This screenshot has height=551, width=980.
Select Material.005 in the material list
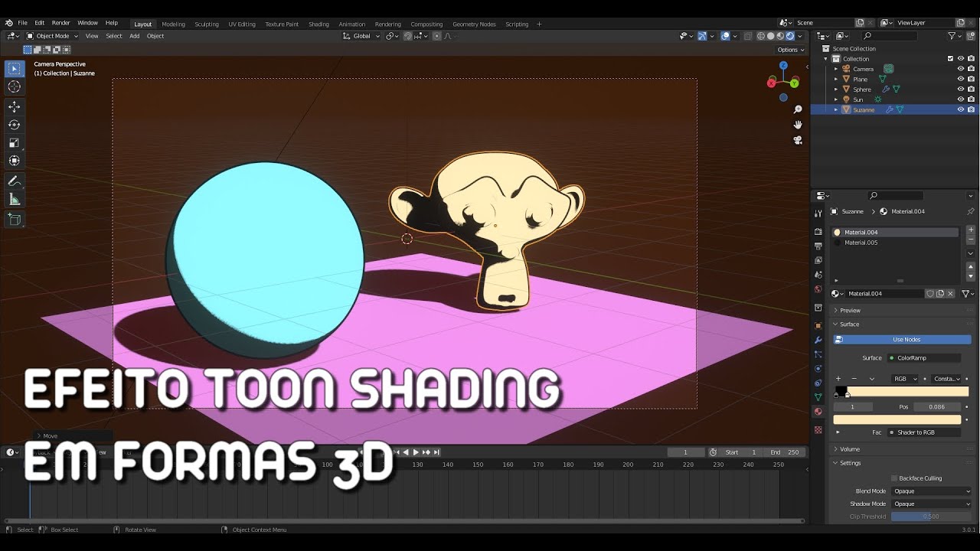tap(896, 243)
